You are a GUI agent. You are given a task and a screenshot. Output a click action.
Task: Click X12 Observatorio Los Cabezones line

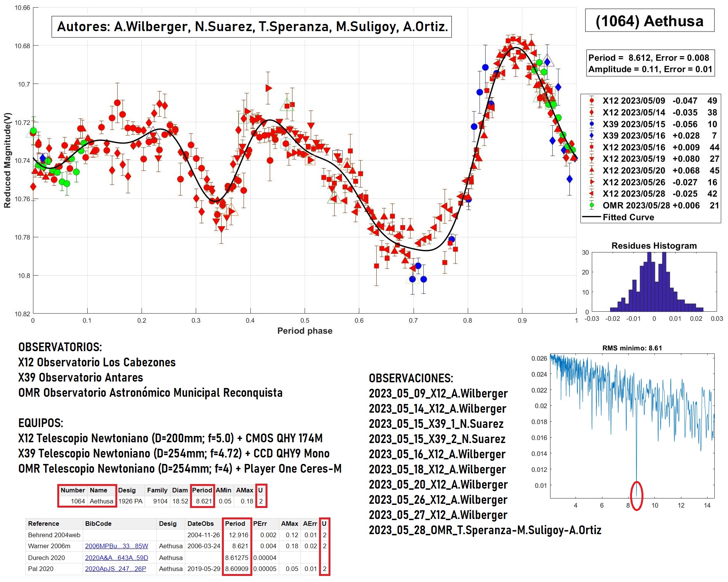coord(97,362)
